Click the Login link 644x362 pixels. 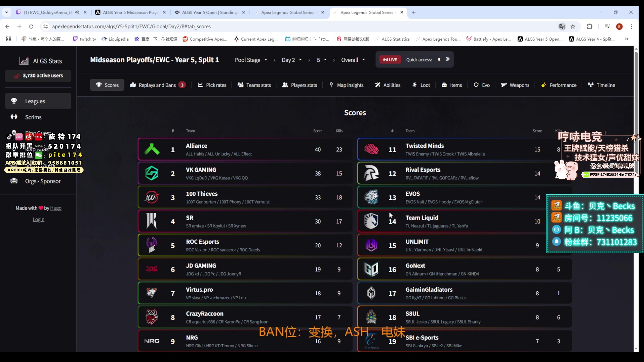39,220
